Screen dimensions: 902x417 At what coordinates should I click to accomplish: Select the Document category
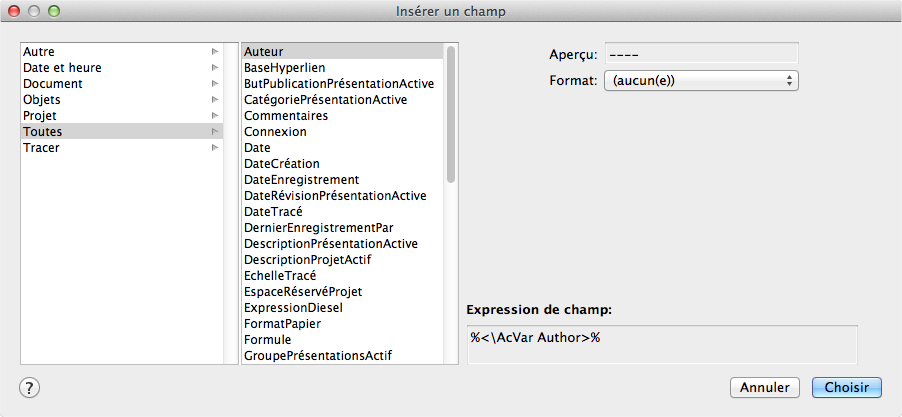(x=53, y=83)
